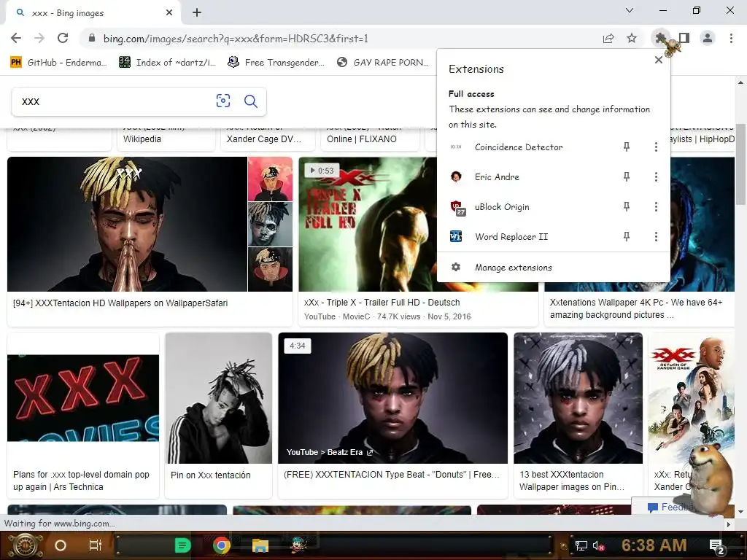Image resolution: width=747 pixels, height=560 pixels.
Task: Click the Bing search text field
Action: [x=115, y=101]
